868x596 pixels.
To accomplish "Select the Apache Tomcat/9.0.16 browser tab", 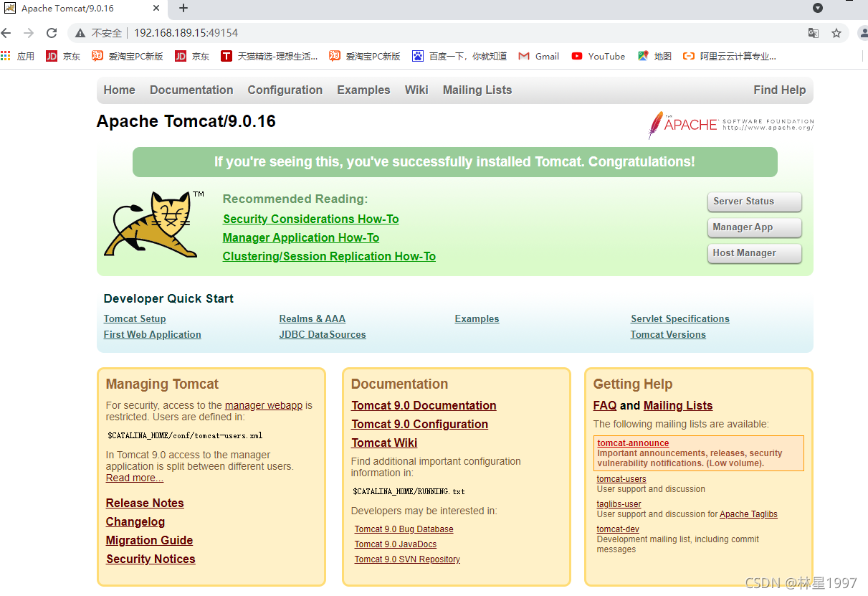I will pos(83,9).
